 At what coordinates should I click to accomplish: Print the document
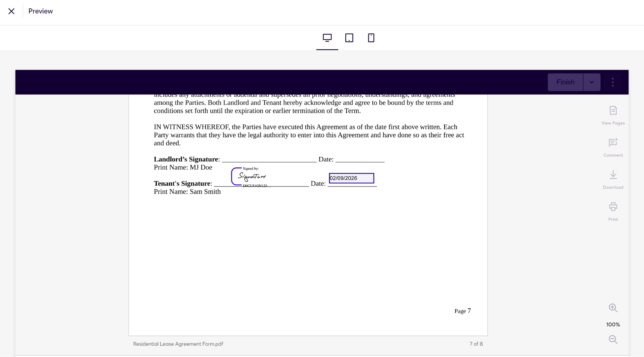613,212
